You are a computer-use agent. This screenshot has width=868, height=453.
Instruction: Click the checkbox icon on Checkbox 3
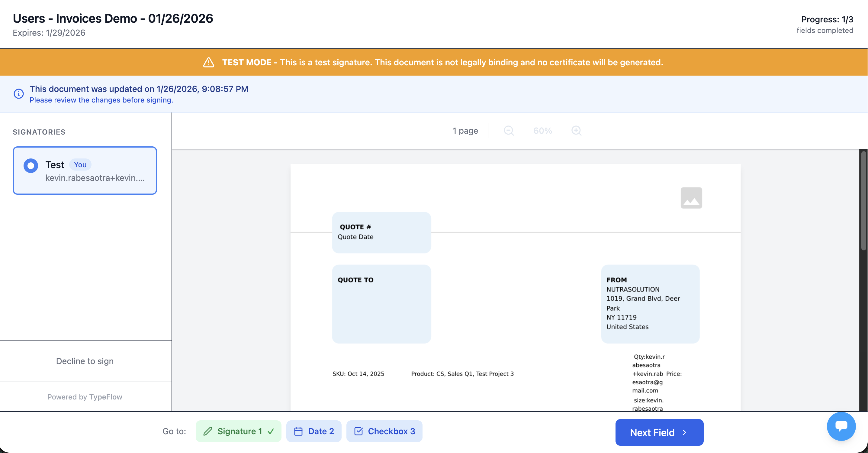click(x=358, y=431)
